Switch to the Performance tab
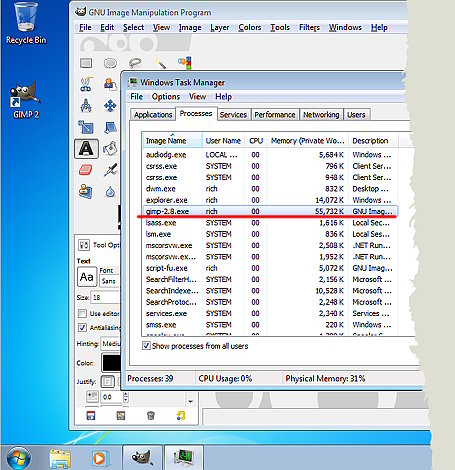 (275, 114)
